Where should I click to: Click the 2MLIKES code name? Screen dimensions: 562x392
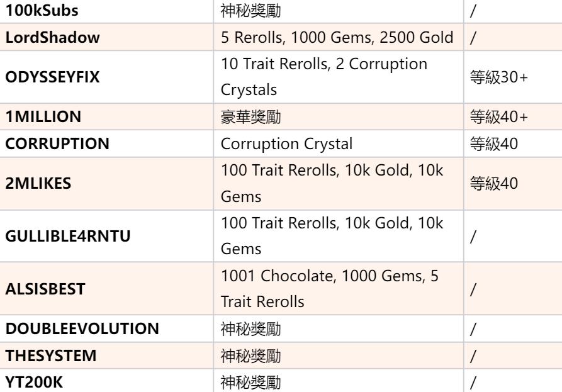(x=38, y=184)
